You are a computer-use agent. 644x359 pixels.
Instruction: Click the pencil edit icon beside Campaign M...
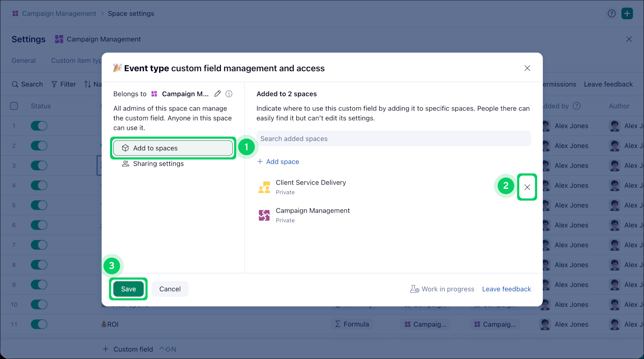click(217, 94)
